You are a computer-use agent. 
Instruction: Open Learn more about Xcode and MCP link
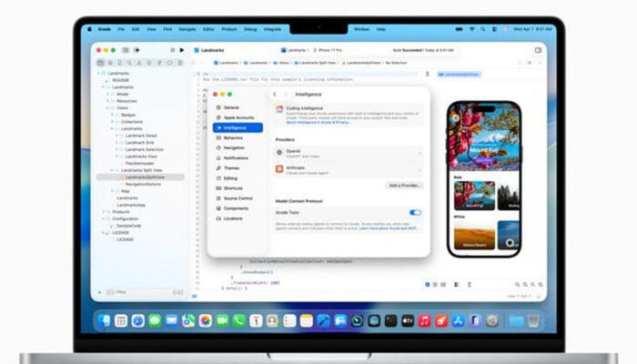point(388,228)
